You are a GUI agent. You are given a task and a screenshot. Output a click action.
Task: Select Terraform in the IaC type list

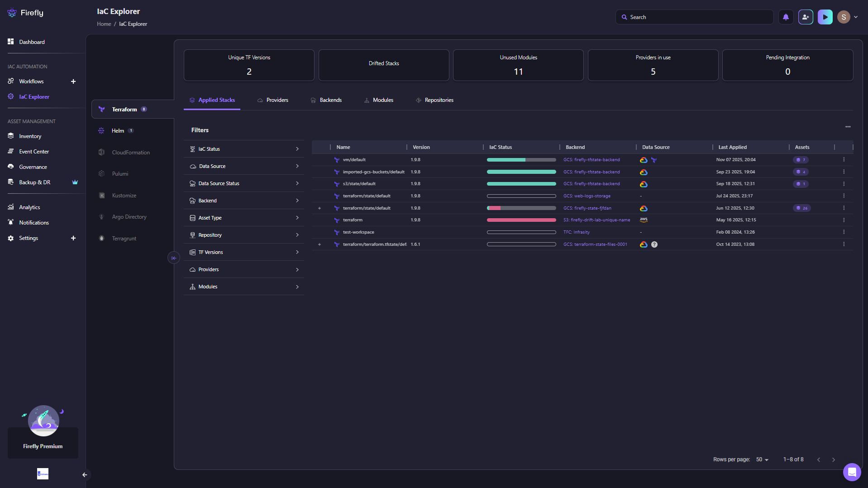133,110
